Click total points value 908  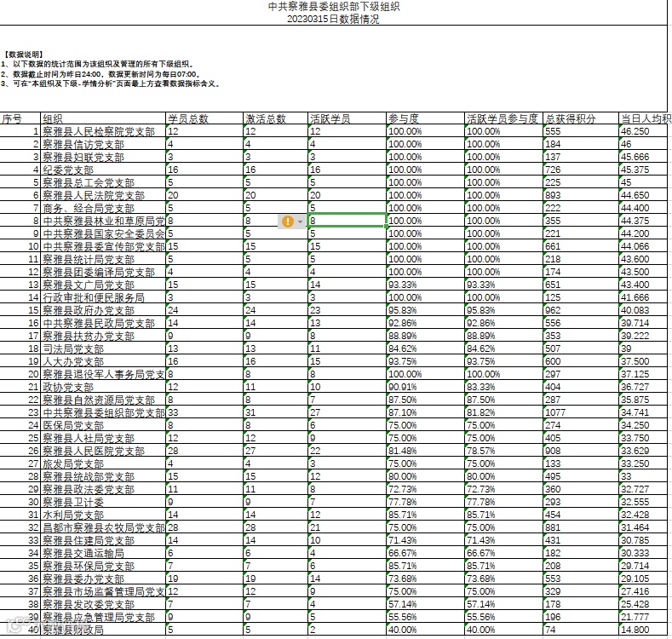[x=553, y=451]
